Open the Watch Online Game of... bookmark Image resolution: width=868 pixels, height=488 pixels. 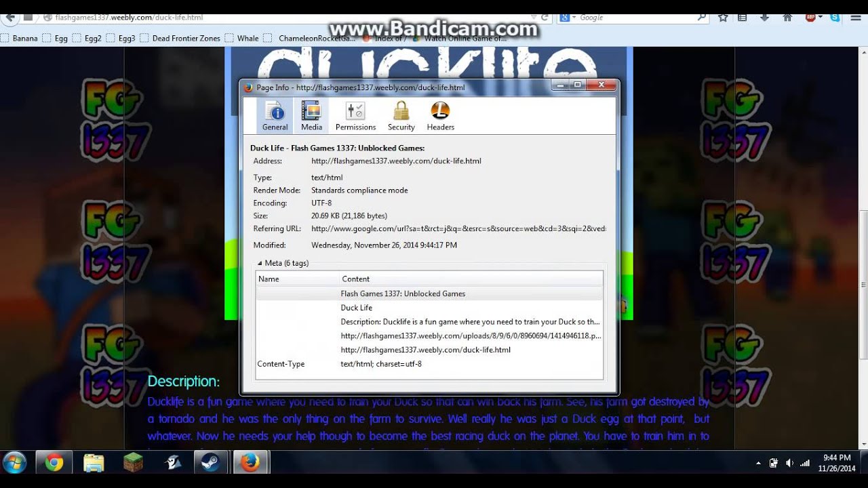pyautogui.click(x=460, y=39)
